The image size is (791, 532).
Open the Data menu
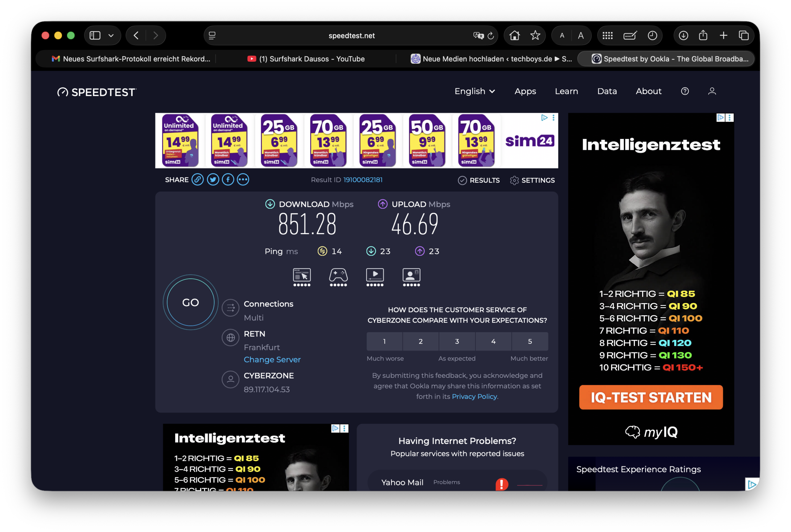607,91
